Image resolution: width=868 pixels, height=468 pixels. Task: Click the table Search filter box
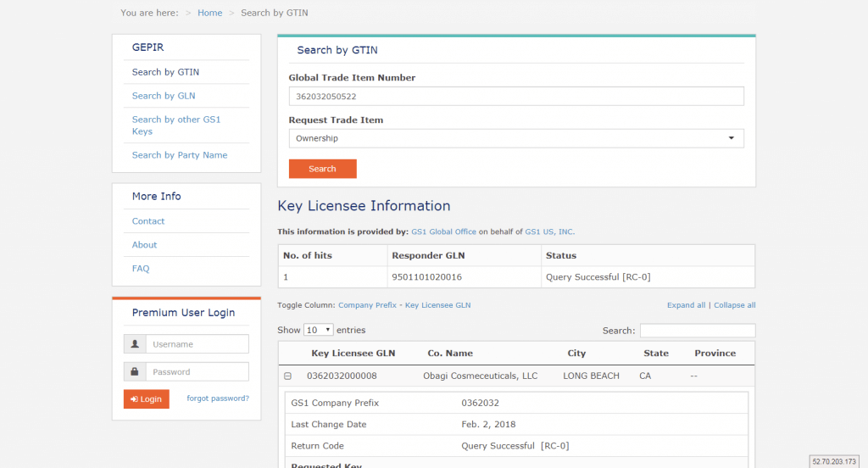pos(697,331)
